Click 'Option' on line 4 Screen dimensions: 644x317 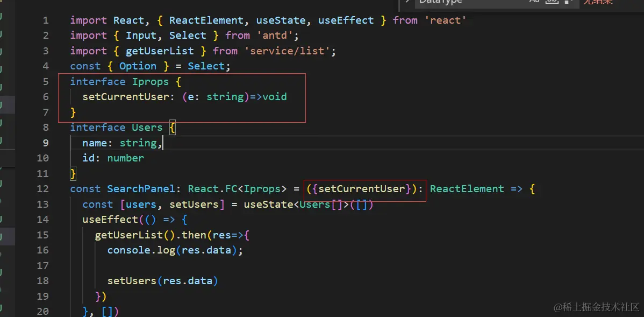138,66
